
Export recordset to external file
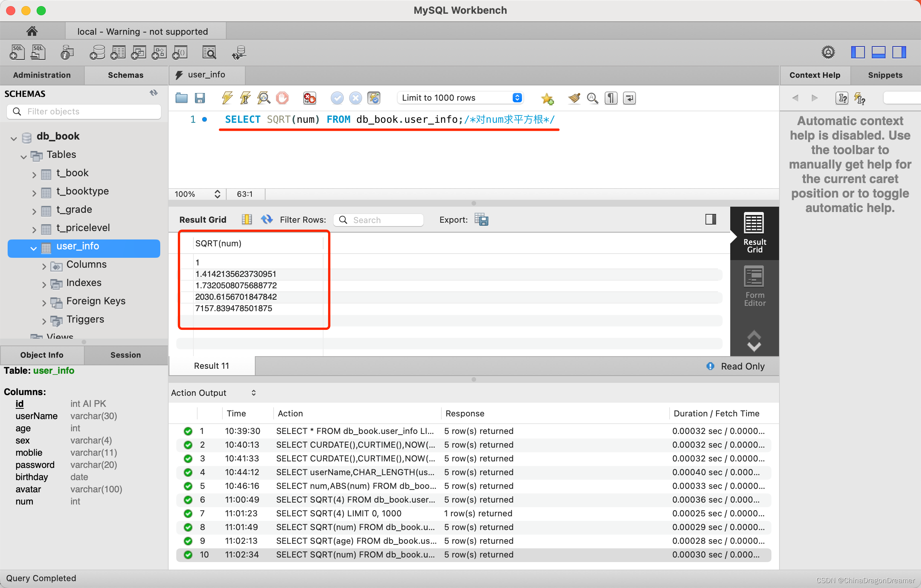481,219
